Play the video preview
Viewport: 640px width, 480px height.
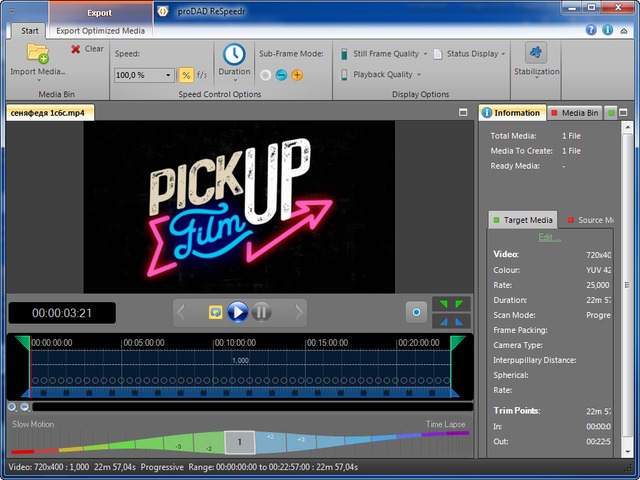pos(238,313)
